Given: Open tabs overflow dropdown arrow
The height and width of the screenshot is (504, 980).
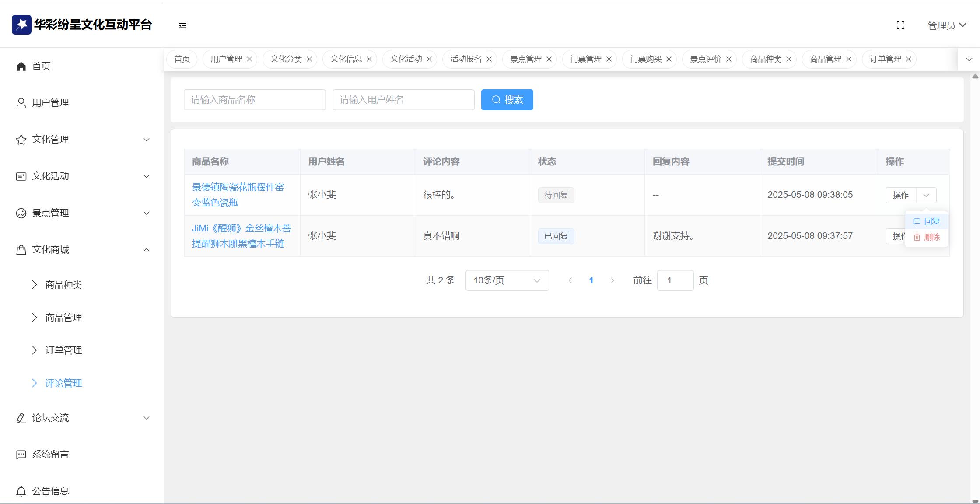Looking at the screenshot, I should click(x=969, y=59).
